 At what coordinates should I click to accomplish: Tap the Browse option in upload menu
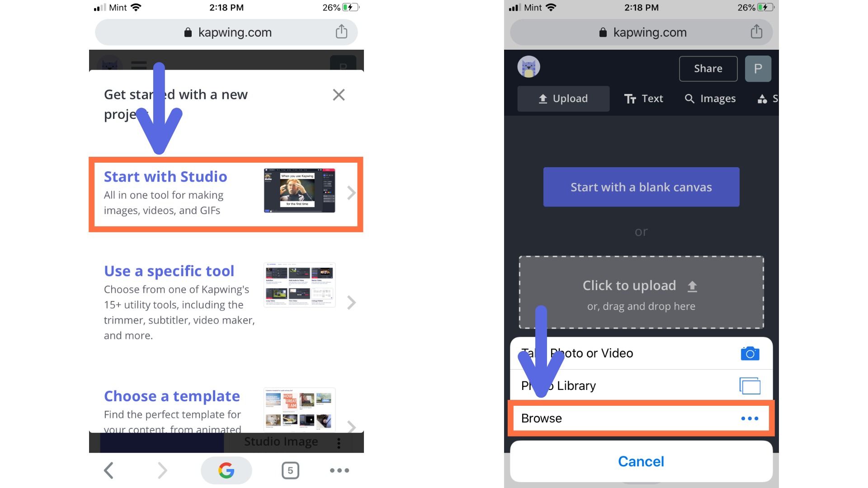pyautogui.click(x=641, y=418)
